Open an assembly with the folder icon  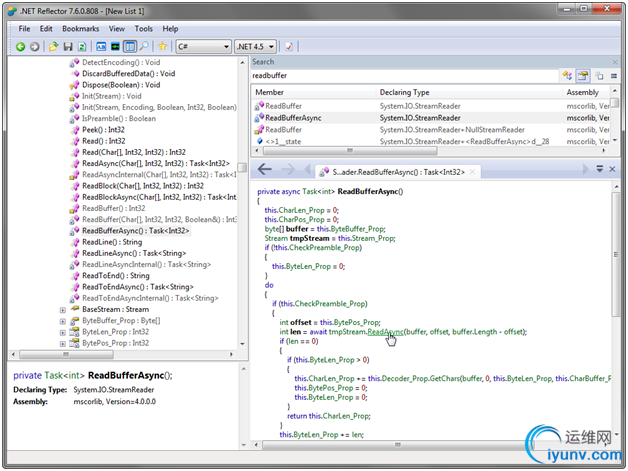pyautogui.click(x=53, y=47)
